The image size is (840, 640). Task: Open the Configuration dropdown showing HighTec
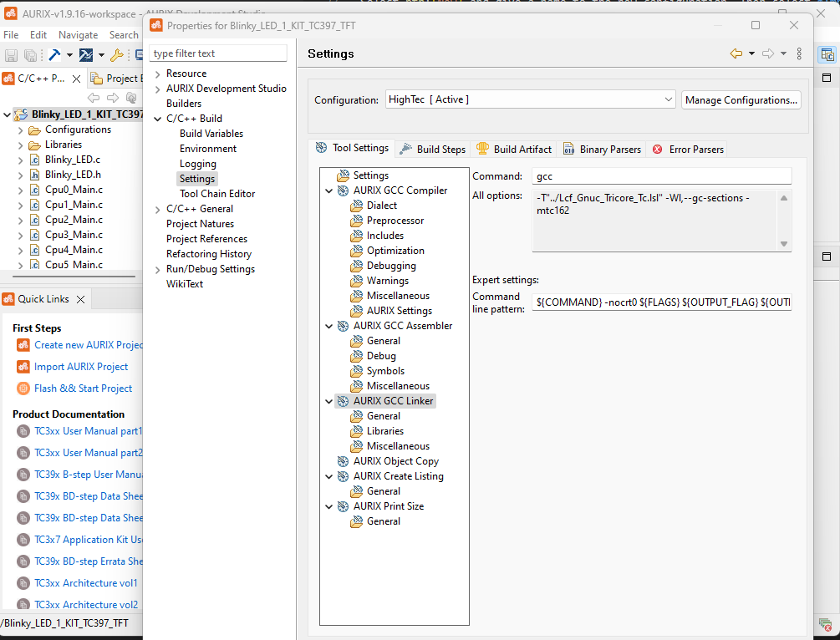530,99
